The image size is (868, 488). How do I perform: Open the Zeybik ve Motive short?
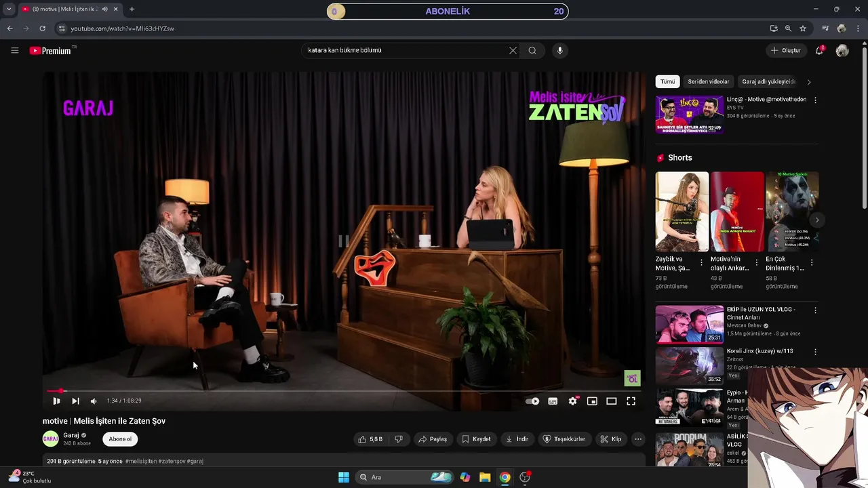coord(682,211)
